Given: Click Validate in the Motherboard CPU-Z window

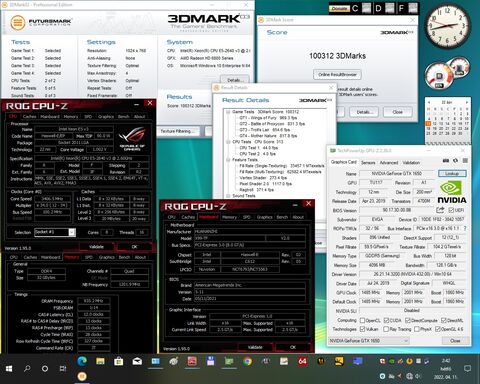Looking at the screenshot, I should (x=255, y=347).
